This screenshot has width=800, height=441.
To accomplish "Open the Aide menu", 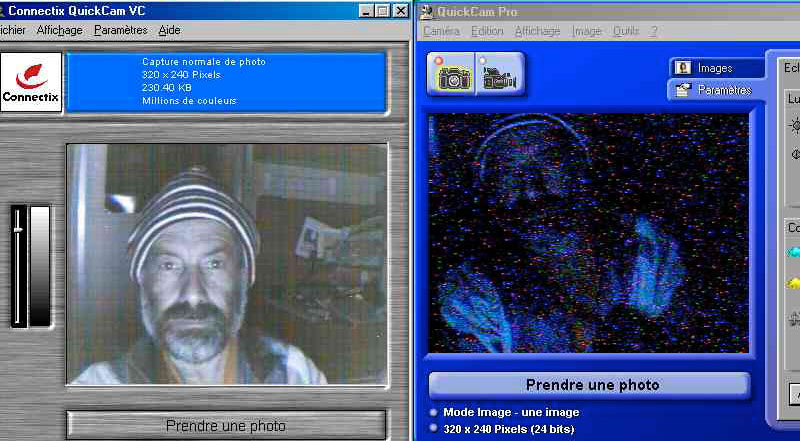I will (x=169, y=30).
